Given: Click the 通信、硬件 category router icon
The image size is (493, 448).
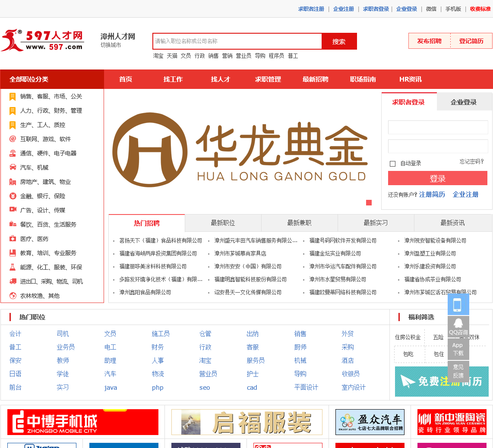Looking at the screenshot, I should pyautogui.click(x=13, y=153).
